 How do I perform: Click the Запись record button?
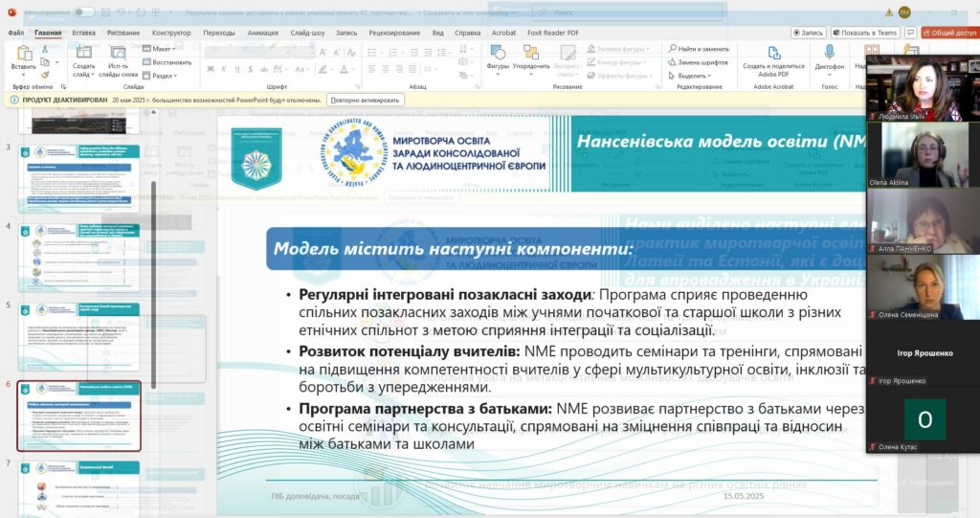(x=808, y=33)
